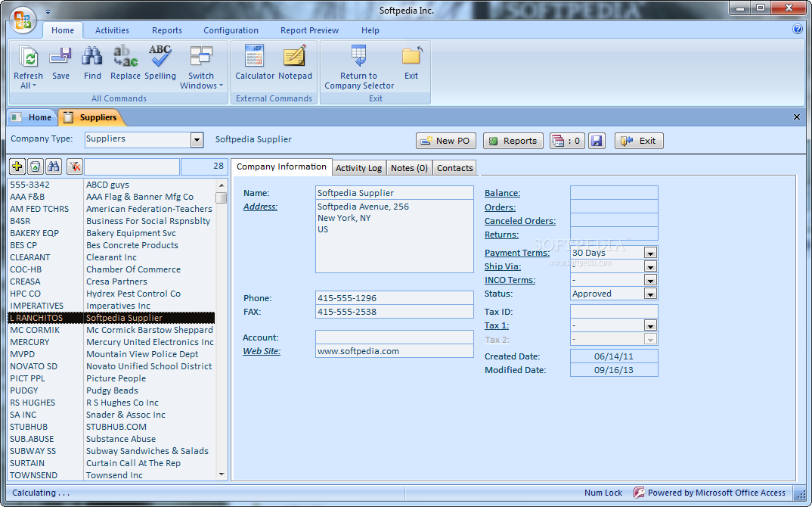Launch the Calculator
The height and width of the screenshot is (507, 812).
(254, 62)
